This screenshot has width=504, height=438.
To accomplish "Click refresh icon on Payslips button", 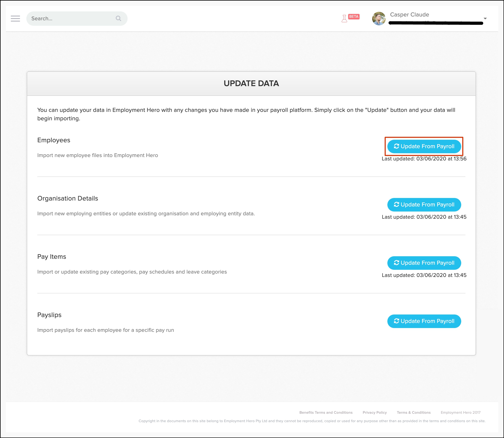I will point(396,321).
